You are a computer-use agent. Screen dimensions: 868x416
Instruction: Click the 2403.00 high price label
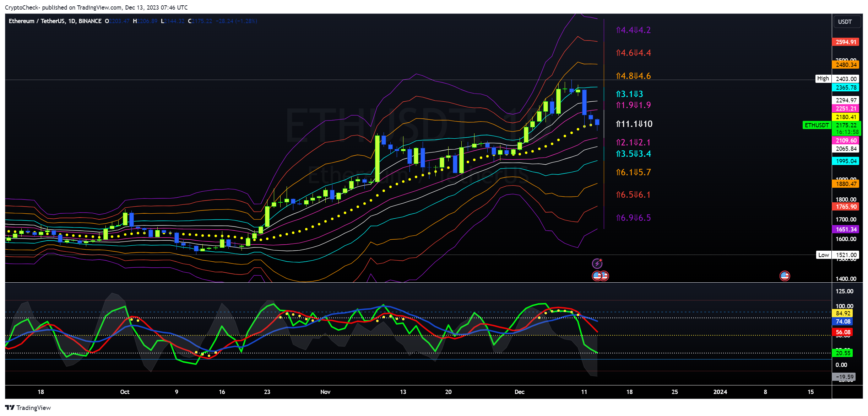[x=846, y=79]
